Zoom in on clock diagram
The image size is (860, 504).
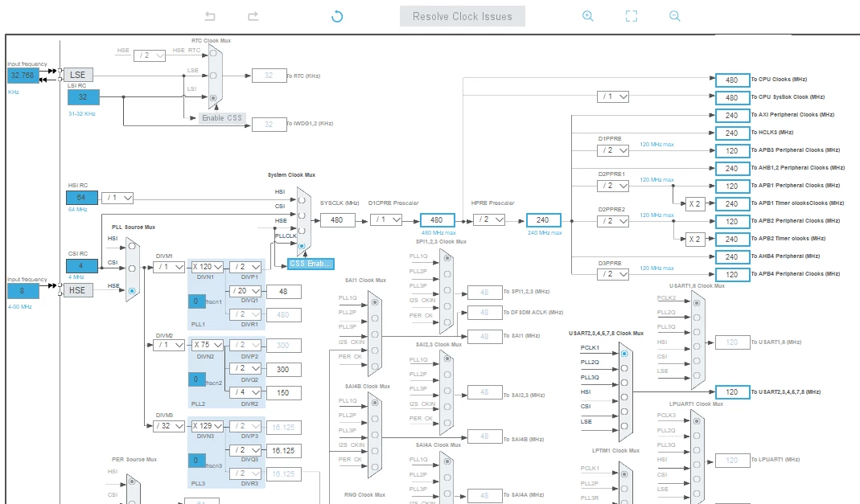pyautogui.click(x=588, y=16)
